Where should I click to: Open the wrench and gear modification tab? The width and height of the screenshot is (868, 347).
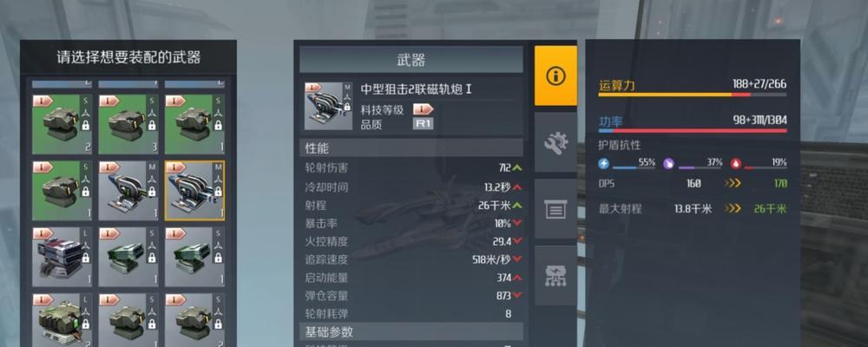click(x=556, y=143)
